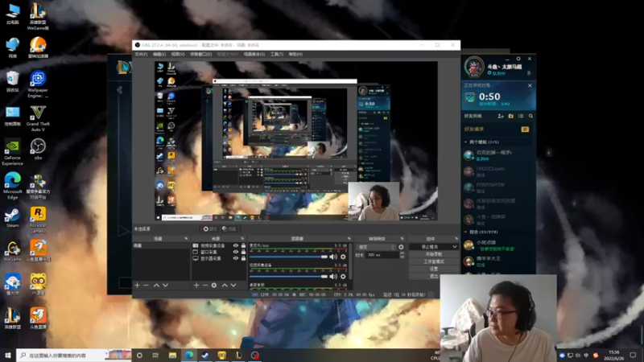
Task: Pop out the 来源 dock panel
Action: coord(242,238)
